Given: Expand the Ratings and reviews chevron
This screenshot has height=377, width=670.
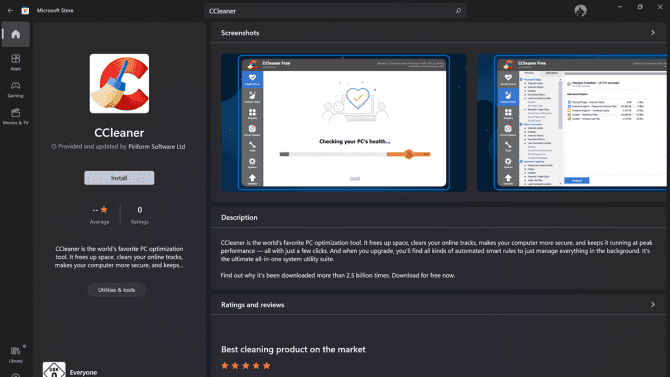Looking at the screenshot, I should click(x=652, y=305).
